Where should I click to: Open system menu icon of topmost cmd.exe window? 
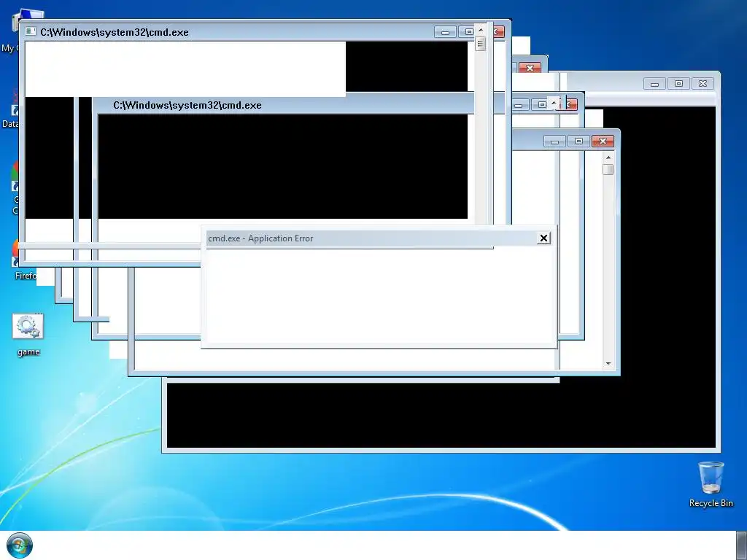[31, 31]
